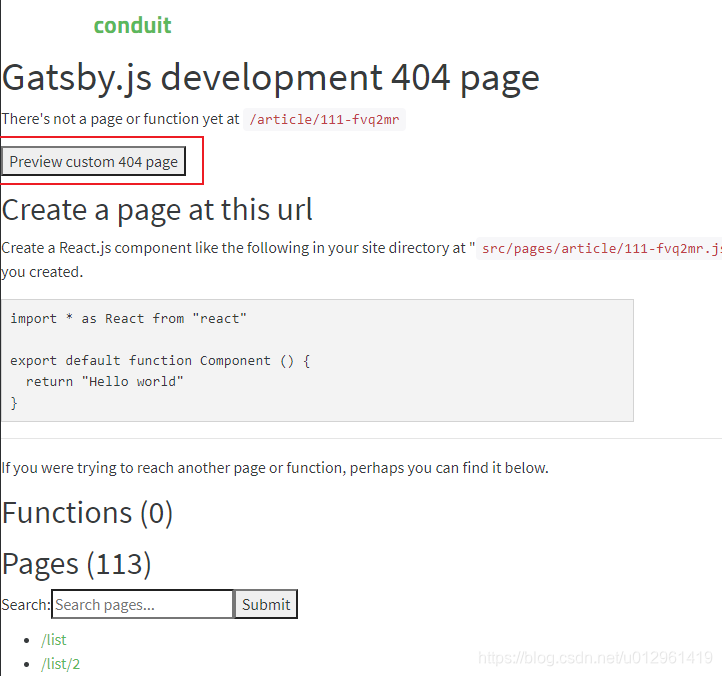Focus the Search pages input field
The image size is (722, 676).
click(x=143, y=604)
